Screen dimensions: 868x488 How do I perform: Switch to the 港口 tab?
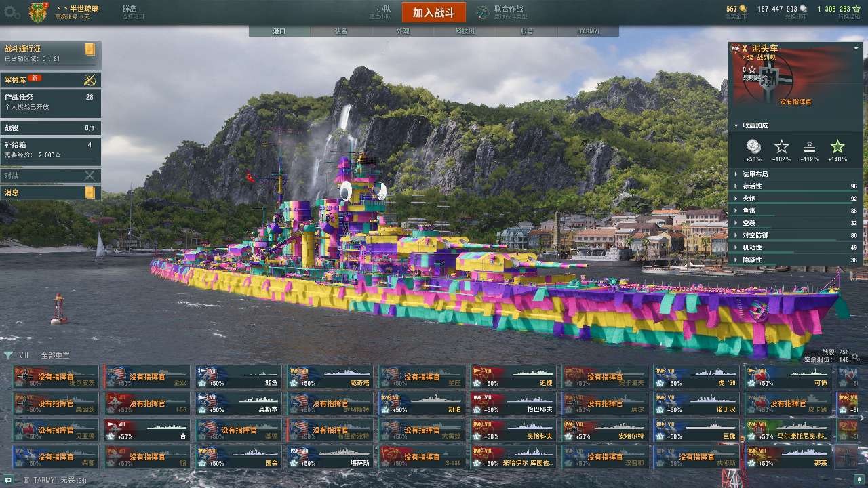[x=279, y=31]
